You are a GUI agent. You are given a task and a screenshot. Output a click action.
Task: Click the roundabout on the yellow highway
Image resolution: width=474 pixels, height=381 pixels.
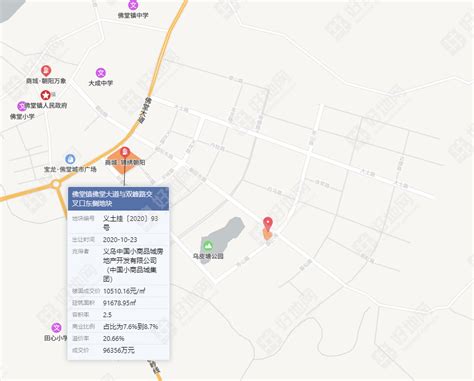56,184
